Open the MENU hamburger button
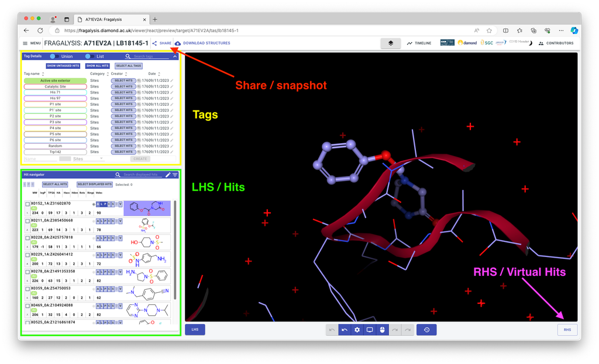Screen dimensions: 599x364 pyautogui.click(x=32, y=43)
